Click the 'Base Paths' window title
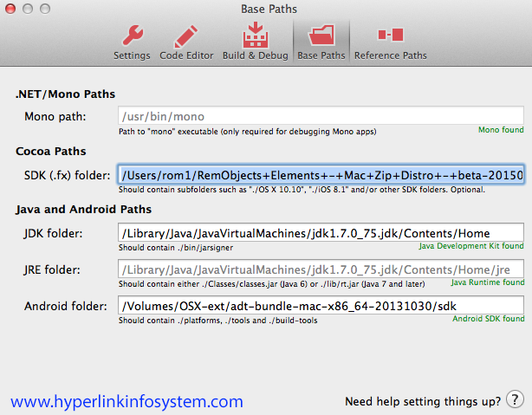 pos(269,10)
